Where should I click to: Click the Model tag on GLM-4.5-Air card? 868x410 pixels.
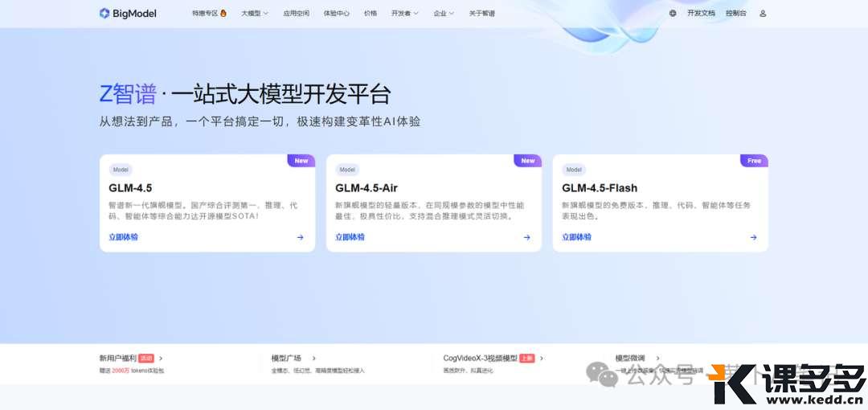coord(347,170)
